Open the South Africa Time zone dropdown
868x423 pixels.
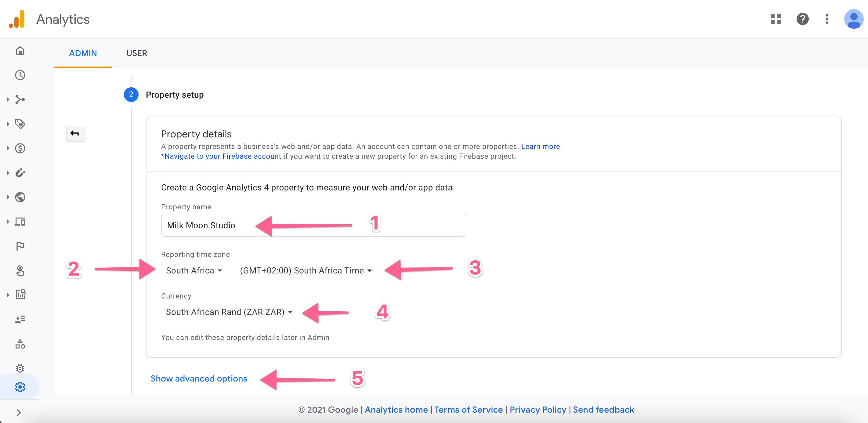pyautogui.click(x=306, y=270)
